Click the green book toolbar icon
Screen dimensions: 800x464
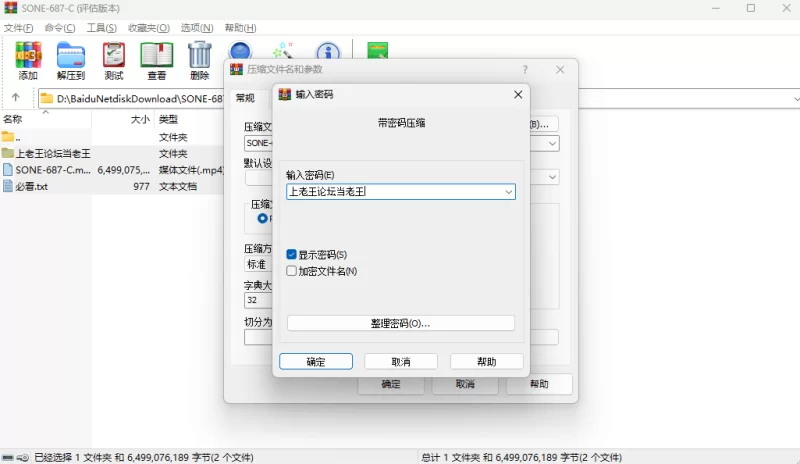coord(378,50)
